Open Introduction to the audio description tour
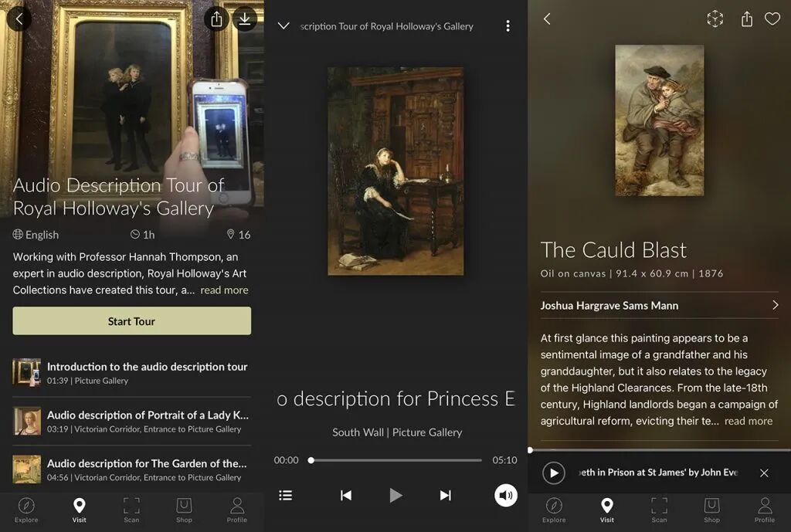Screen dimensions: 791x532 131,373
